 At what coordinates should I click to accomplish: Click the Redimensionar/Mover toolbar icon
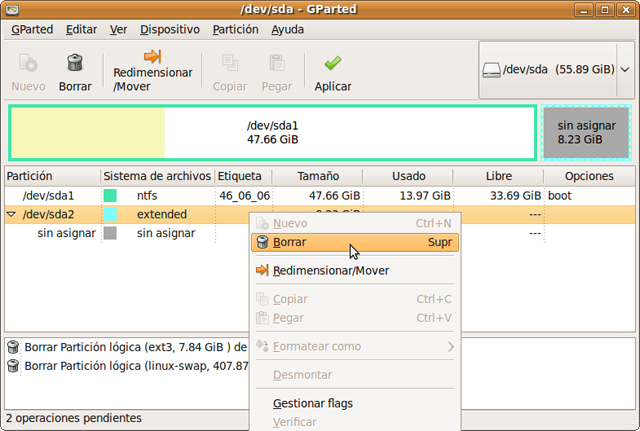point(152,57)
